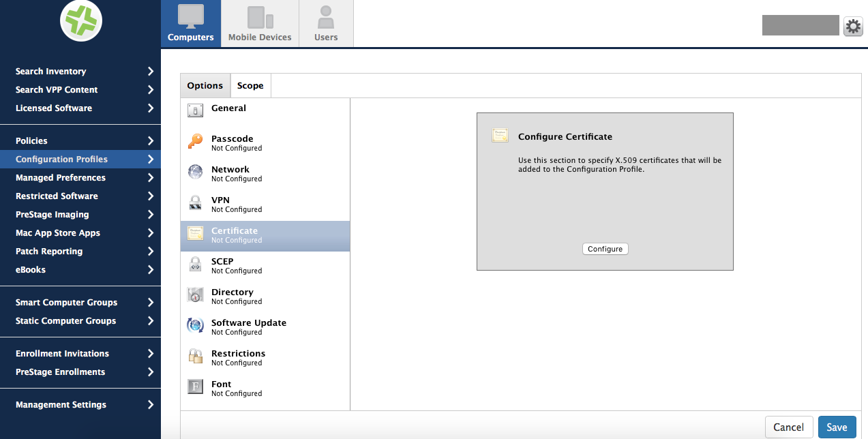
Task: Click the VPN lock icon
Action: (196, 202)
